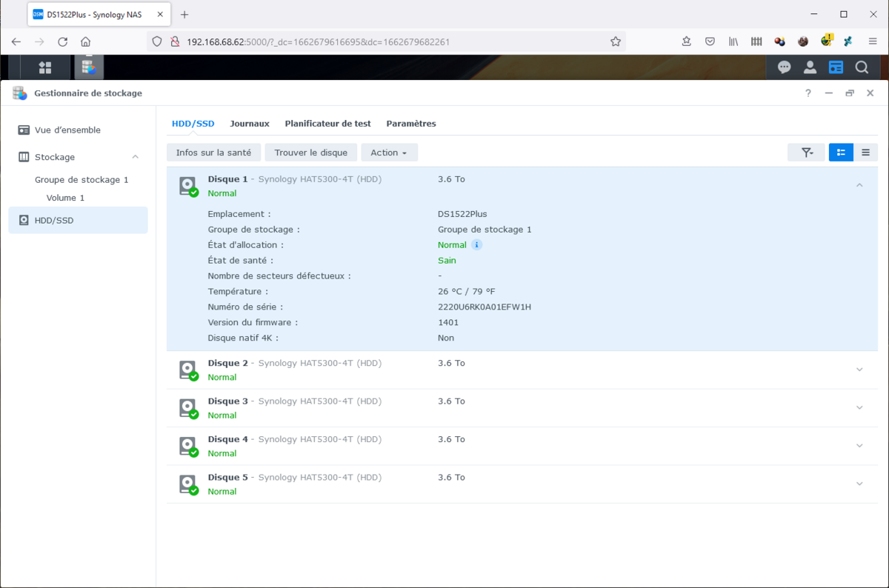Click the insecure connection padlock icon

(x=175, y=41)
